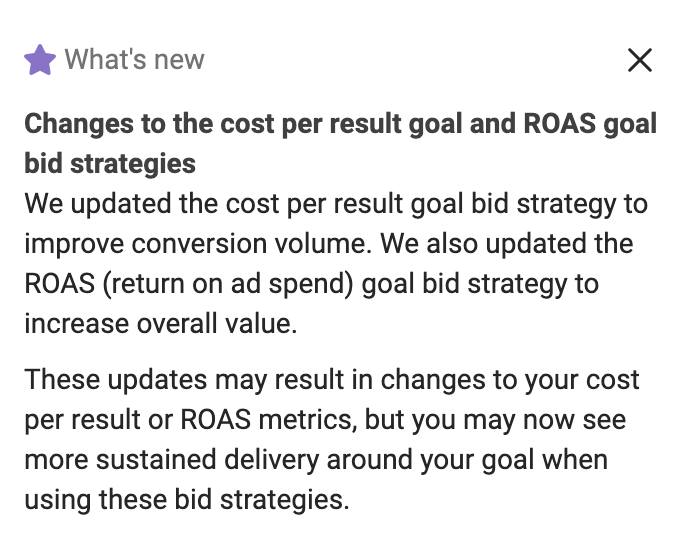Select the "What's new" title text
The height and width of the screenshot is (538, 696).
click(134, 59)
